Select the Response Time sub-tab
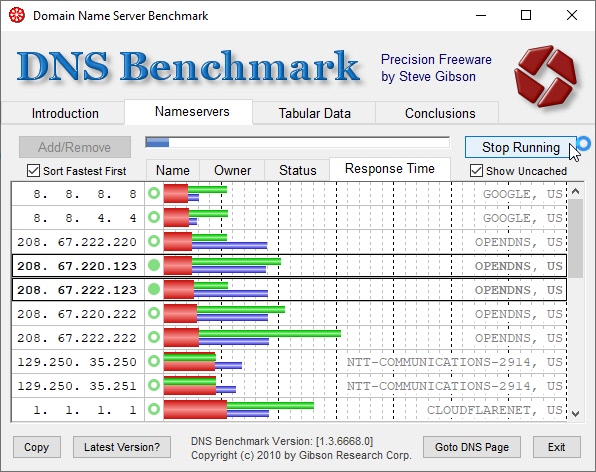 coord(390,169)
